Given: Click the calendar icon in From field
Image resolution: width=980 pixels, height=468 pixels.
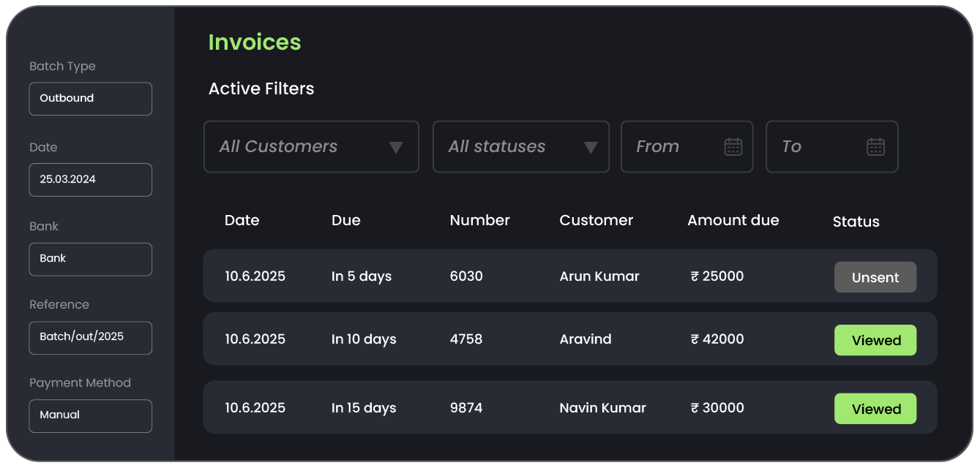Looking at the screenshot, I should coord(733,147).
